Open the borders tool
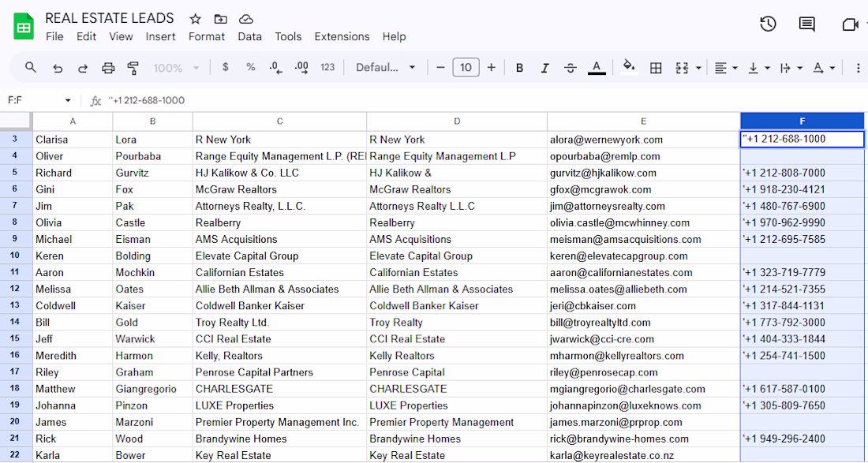This screenshot has height=463, width=868. [656, 68]
